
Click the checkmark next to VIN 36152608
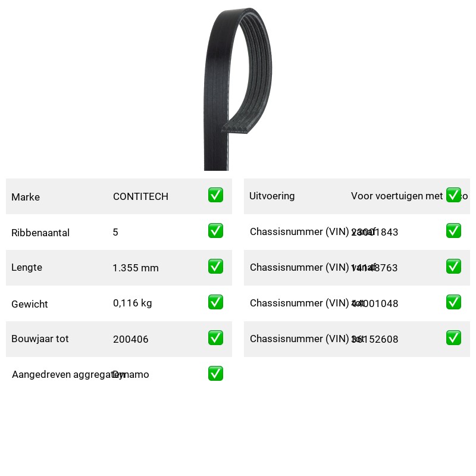tap(453, 338)
